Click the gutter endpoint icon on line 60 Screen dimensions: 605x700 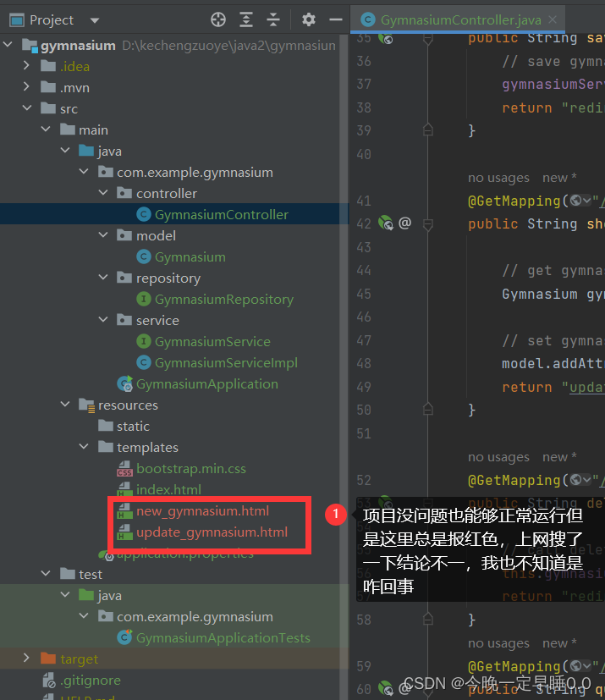[x=386, y=688]
